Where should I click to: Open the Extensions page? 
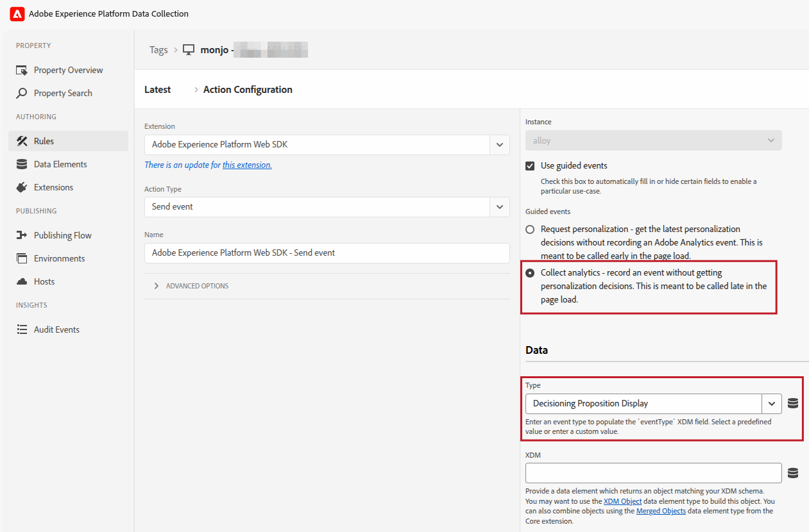coord(53,187)
